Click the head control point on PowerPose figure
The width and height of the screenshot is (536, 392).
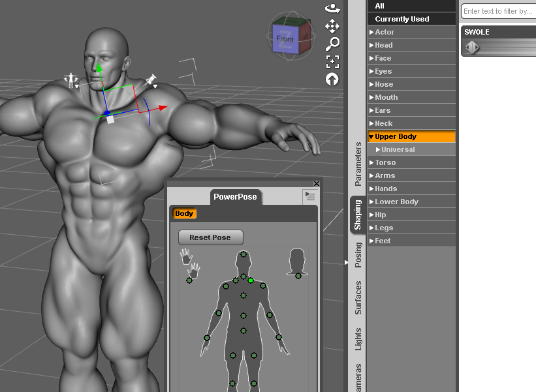point(244,254)
